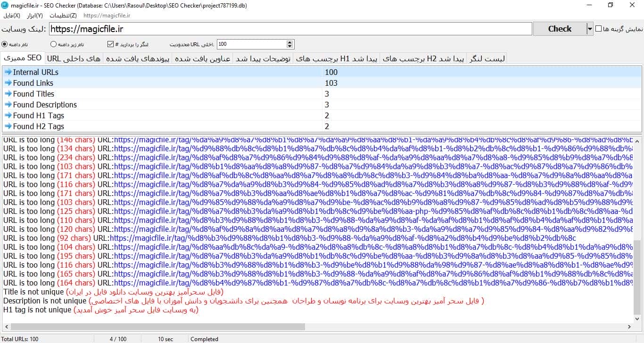Image resolution: width=644 pixels, height=343 pixels.
Task: Decrease the URL limit with down stepper
Action: [x=290, y=47]
